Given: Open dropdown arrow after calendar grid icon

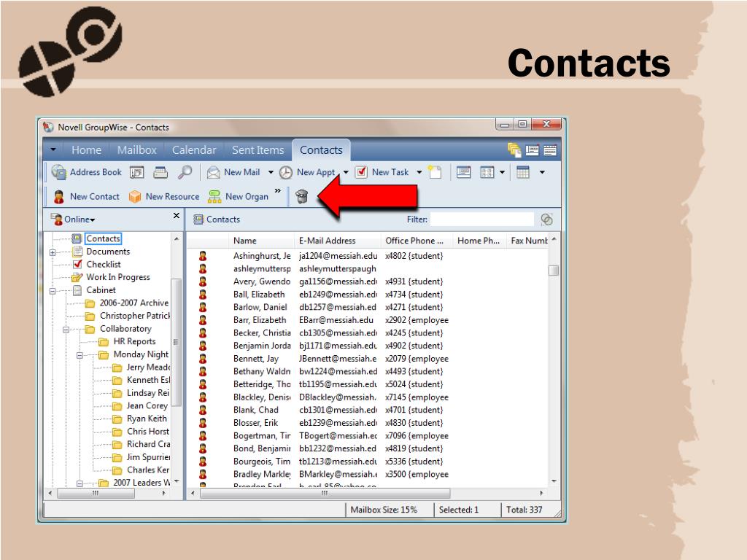Looking at the screenshot, I should pos(542,172).
